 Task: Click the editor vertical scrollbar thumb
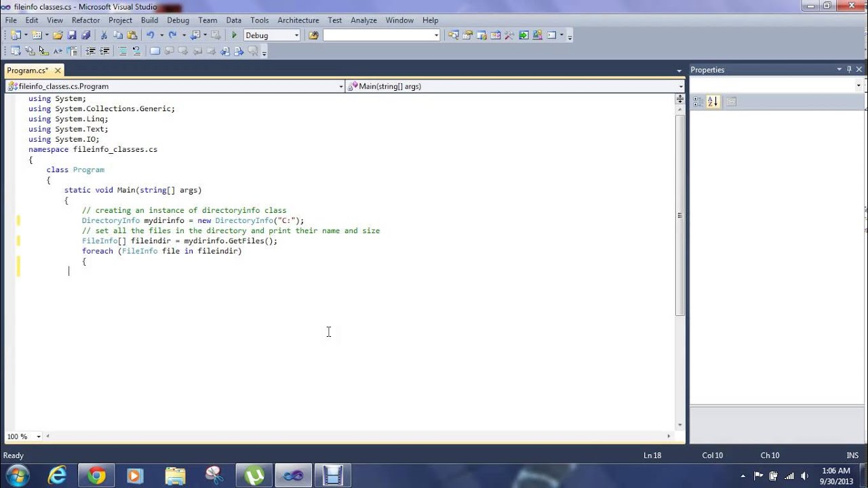click(680, 215)
